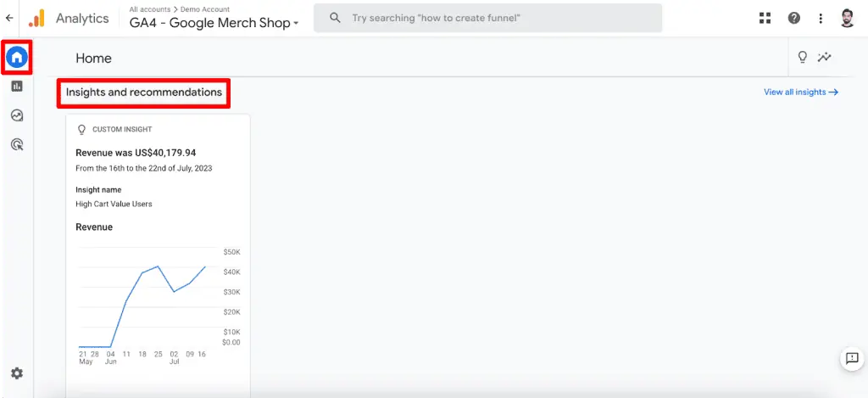This screenshot has width=868, height=398.
Task: Click the Help question mark icon
Action: click(x=794, y=18)
